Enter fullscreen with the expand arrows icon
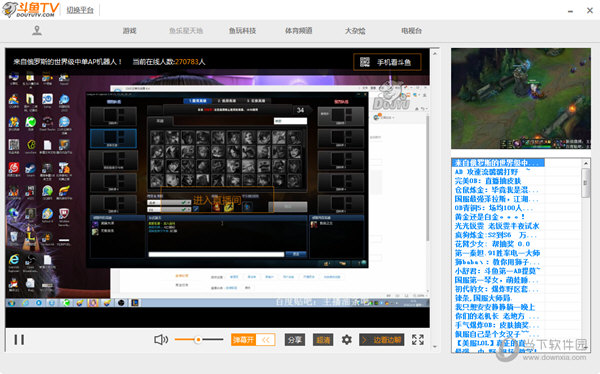This screenshot has width=600, height=374. click(x=418, y=340)
